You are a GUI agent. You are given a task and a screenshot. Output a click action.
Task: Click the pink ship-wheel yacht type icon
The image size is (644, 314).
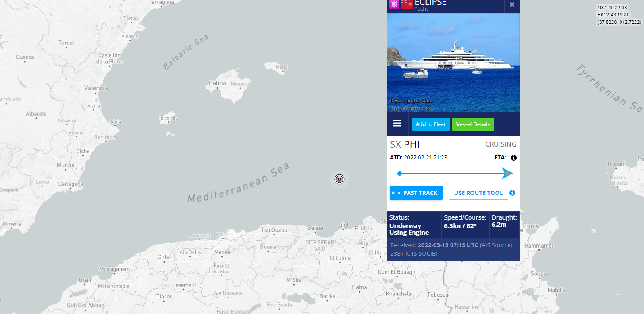click(394, 4)
